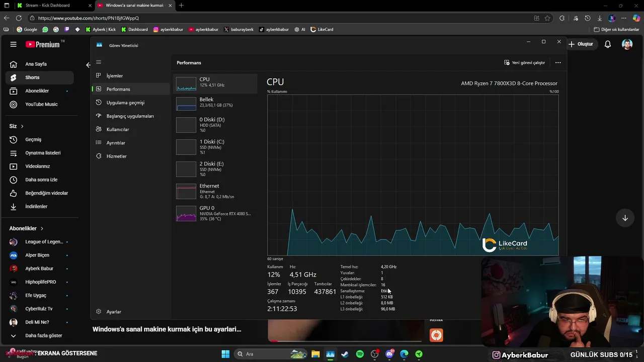This screenshot has height=362, width=644.
Task: Open the Task Manager hamburger navigation menu
Action: [x=99, y=62]
